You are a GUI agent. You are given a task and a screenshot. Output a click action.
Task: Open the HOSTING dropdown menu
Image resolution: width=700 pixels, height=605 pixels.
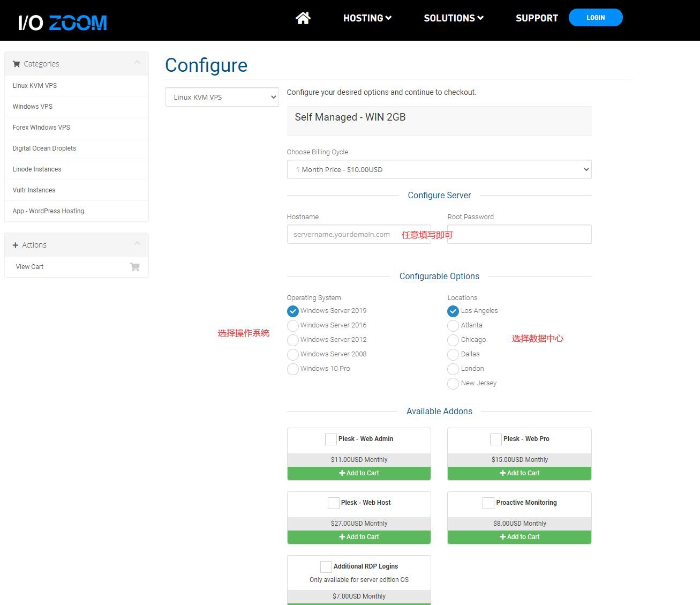(367, 18)
